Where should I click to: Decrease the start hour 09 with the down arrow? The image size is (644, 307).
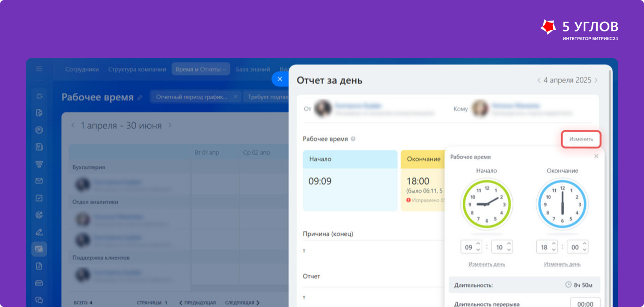[x=478, y=250]
